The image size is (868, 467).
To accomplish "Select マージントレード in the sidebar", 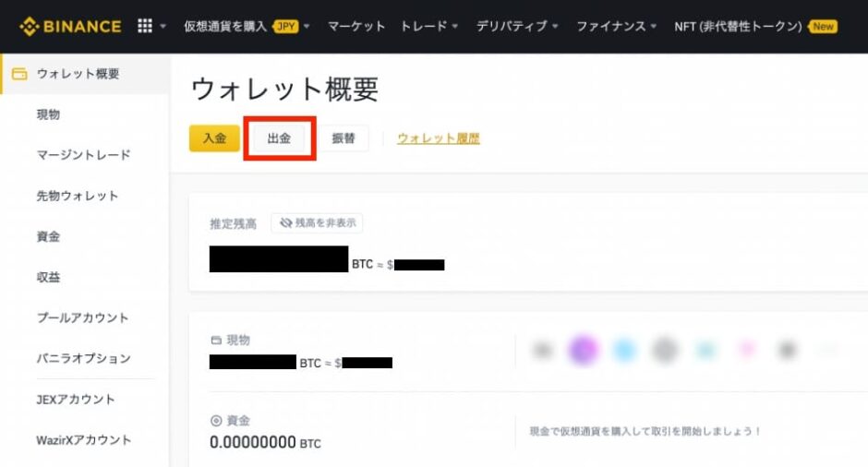I will (83, 155).
